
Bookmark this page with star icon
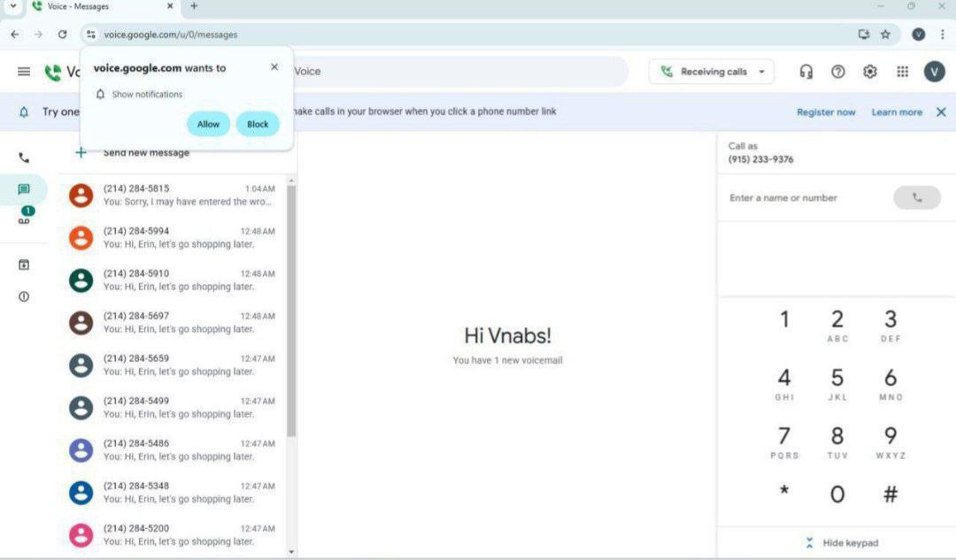885,35
